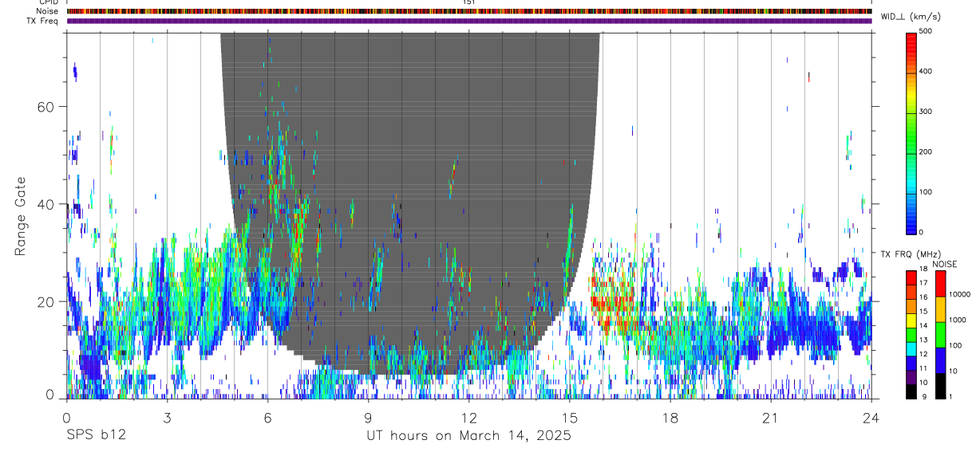The image size is (980, 452).
Task: Click the 'NOISE' legend title
Action: [x=945, y=264]
